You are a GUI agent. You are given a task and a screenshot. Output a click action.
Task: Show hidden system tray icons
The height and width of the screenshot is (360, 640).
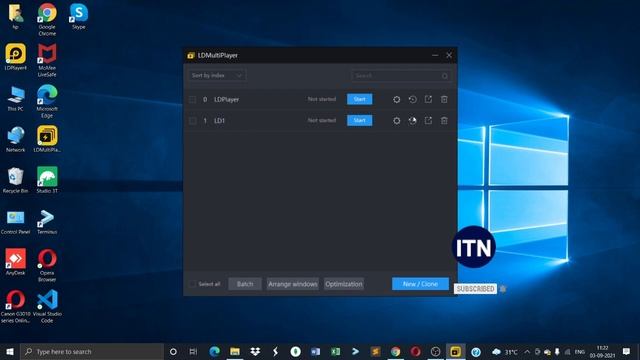(x=527, y=351)
